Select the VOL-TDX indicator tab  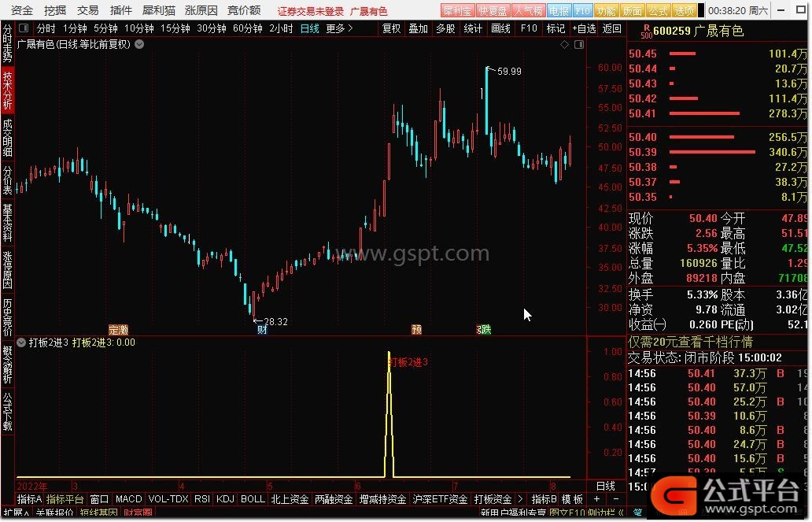[168, 499]
